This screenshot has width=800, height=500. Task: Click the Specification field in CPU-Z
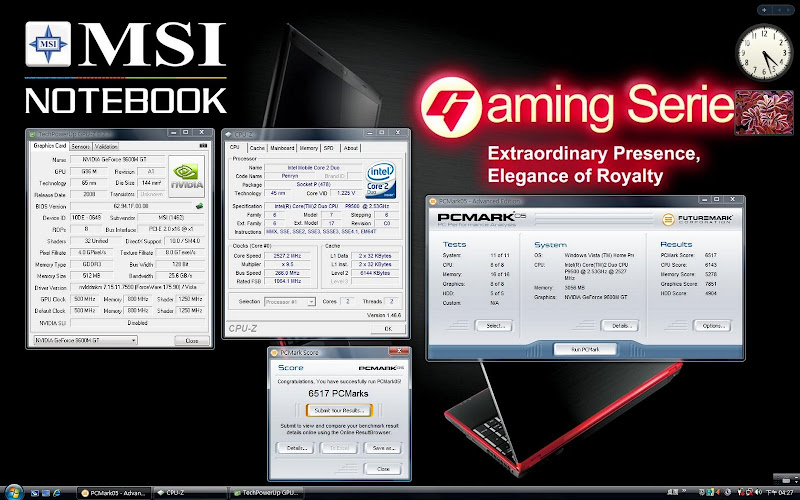click(x=332, y=206)
